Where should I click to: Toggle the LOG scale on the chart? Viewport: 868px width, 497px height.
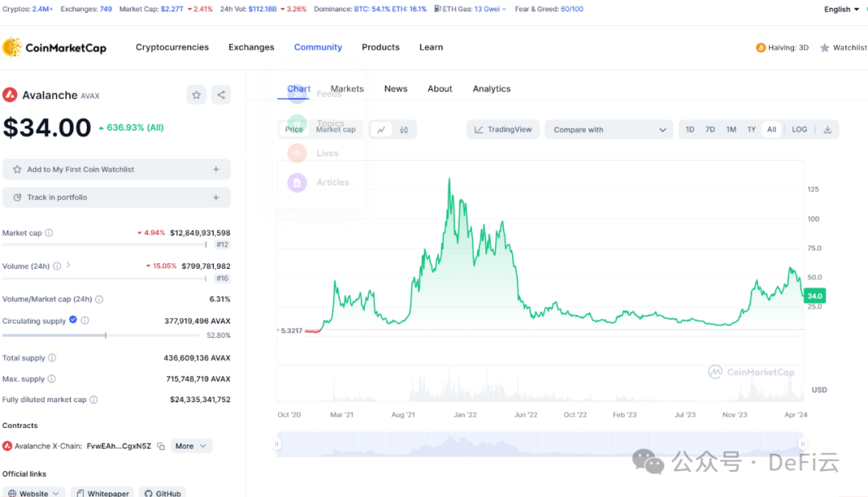click(799, 129)
